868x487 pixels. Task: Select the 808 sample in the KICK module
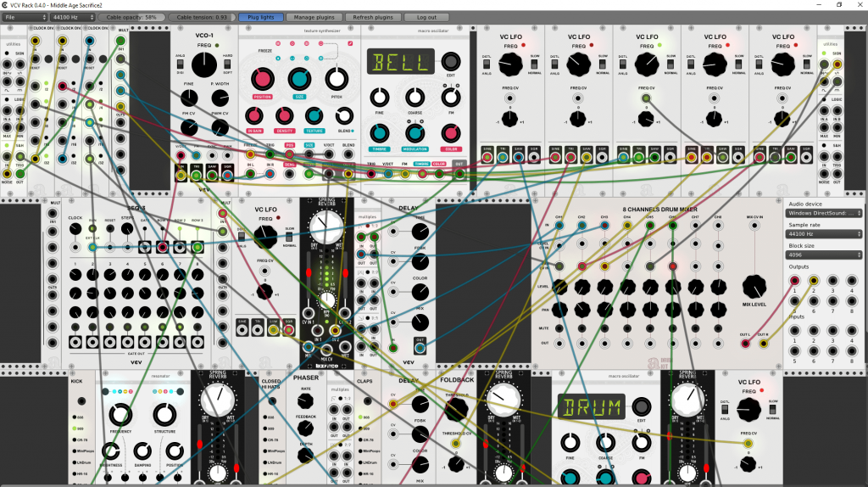(x=75, y=417)
